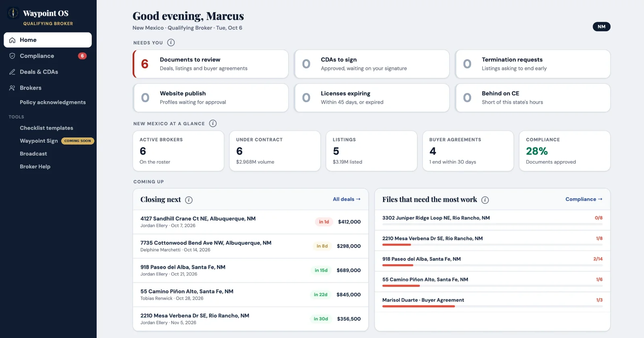Open the Behind on CE card
Screen dimensions: 644x338
pyautogui.click(x=533, y=98)
